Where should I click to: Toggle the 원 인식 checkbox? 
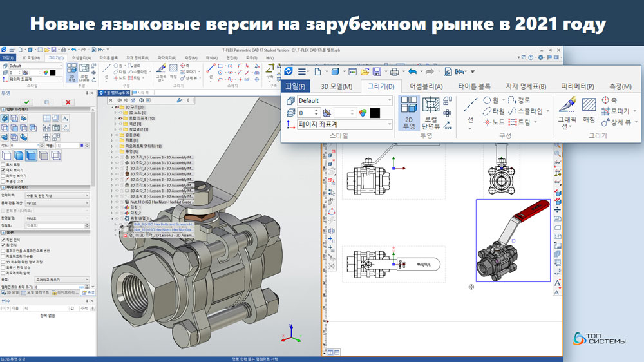(x=3, y=245)
